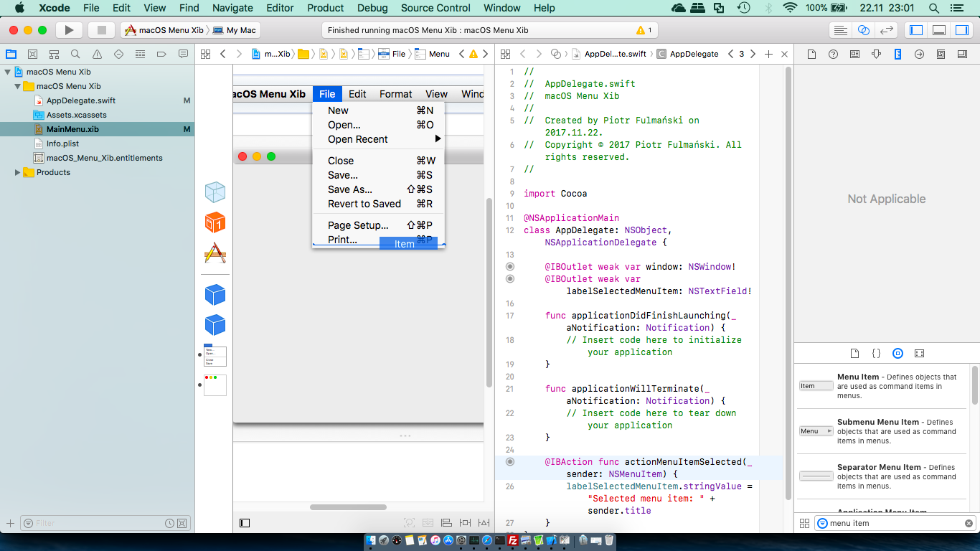
Task: Open the Object library tab
Action: pyautogui.click(x=897, y=354)
